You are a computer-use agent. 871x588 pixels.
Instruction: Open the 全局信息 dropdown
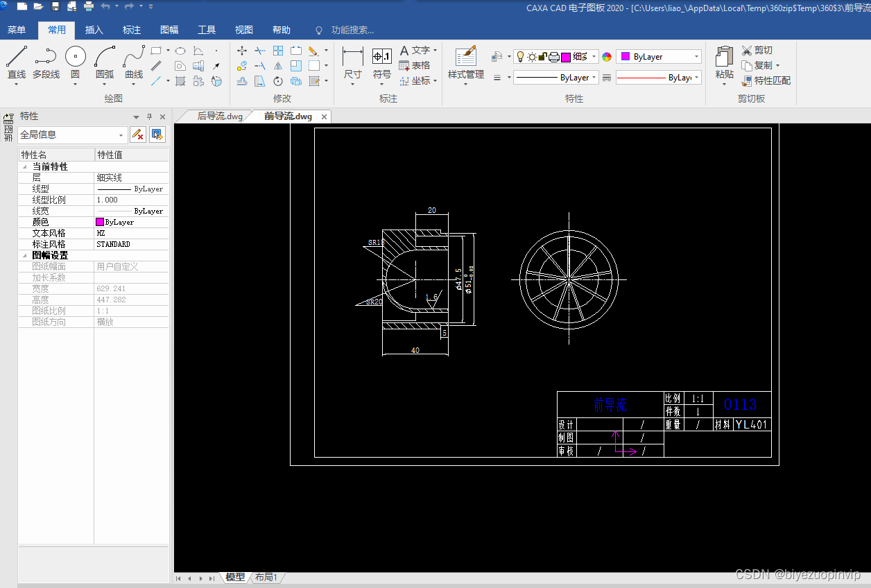click(x=73, y=135)
